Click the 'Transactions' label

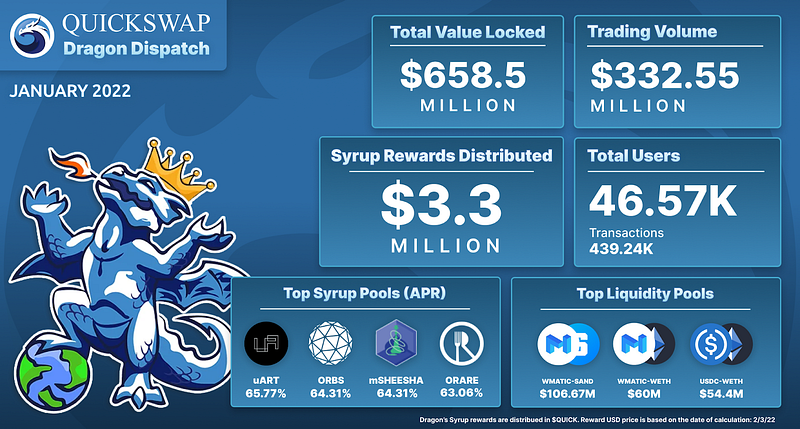pos(627,233)
